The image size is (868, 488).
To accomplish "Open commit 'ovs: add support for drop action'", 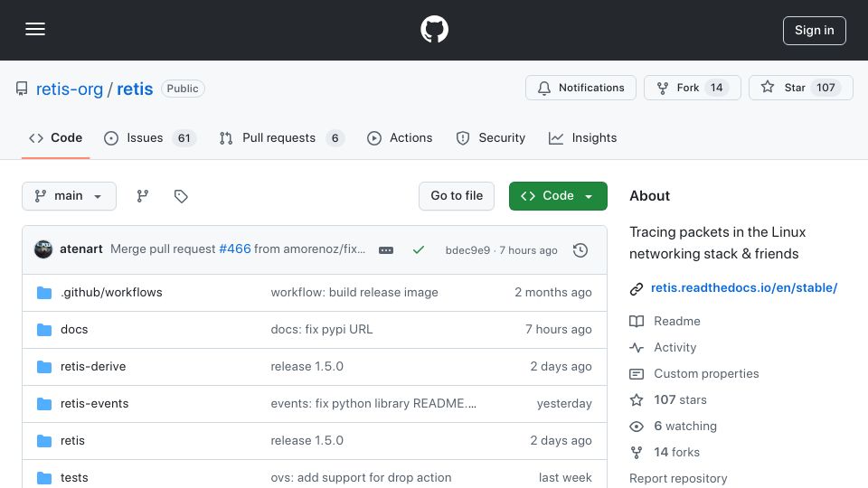I will [361, 478].
